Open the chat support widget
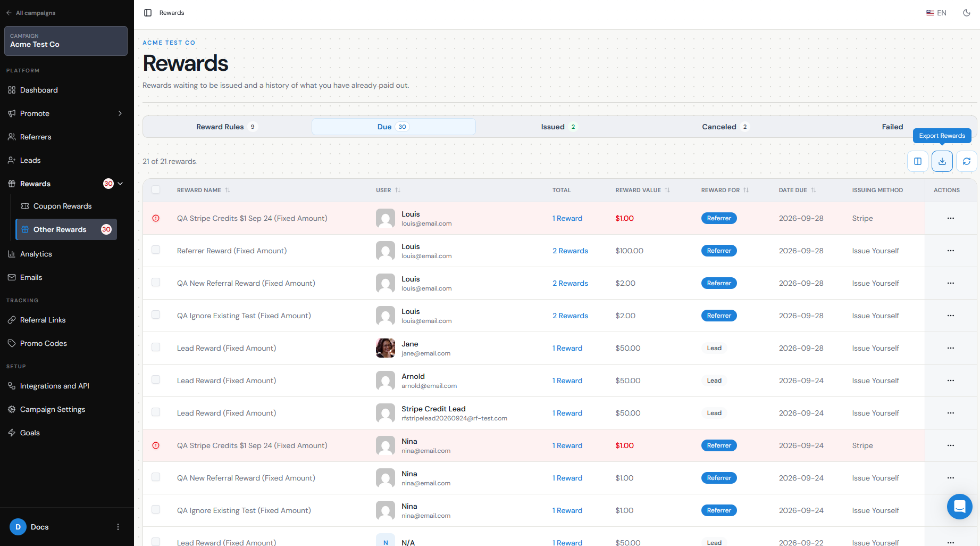 (x=960, y=507)
